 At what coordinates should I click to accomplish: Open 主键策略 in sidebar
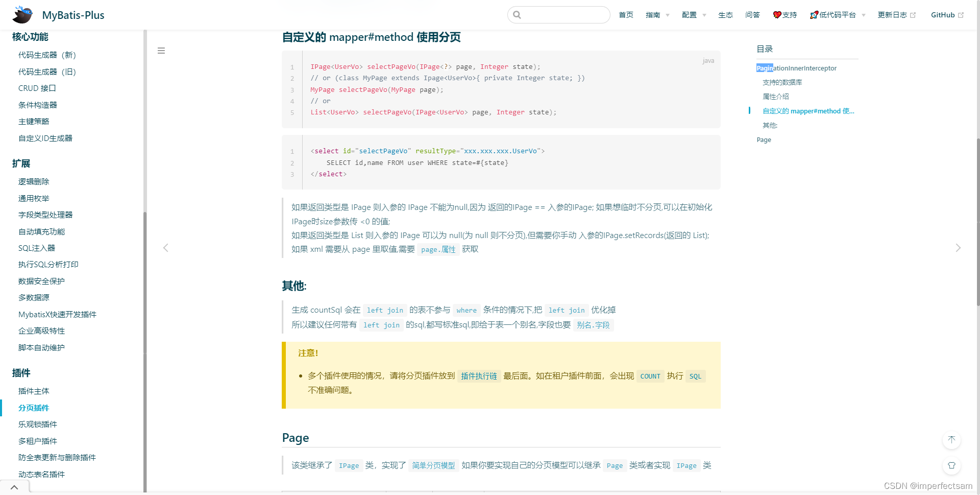point(34,122)
